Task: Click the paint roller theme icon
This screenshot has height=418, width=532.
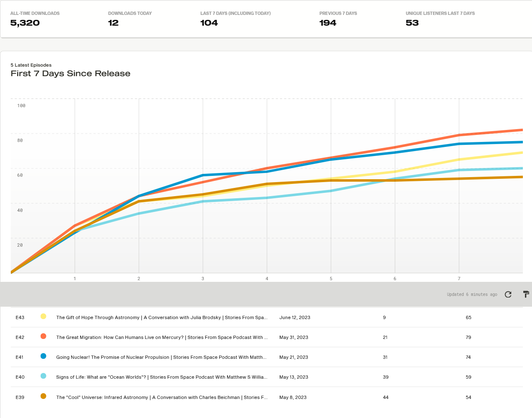Action: (526, 294)
